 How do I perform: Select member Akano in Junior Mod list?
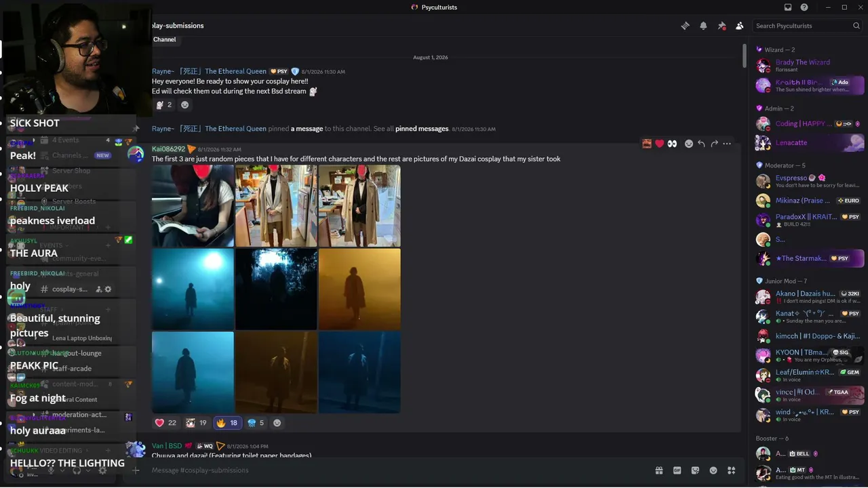pos(810,297)
